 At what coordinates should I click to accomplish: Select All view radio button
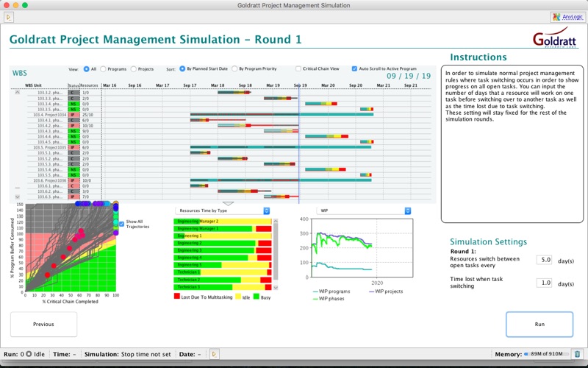pos(86,69)
